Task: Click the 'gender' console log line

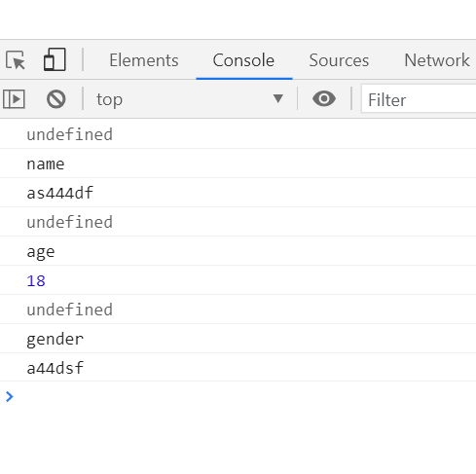Action: (x=55, y=340)
